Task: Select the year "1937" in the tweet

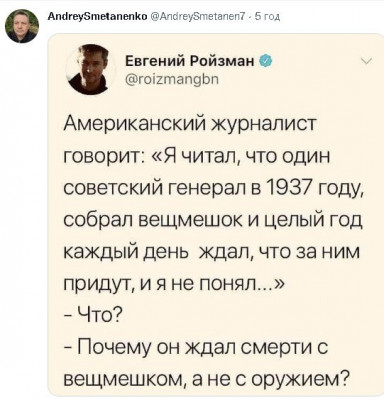Action: (x=293, y=189)
